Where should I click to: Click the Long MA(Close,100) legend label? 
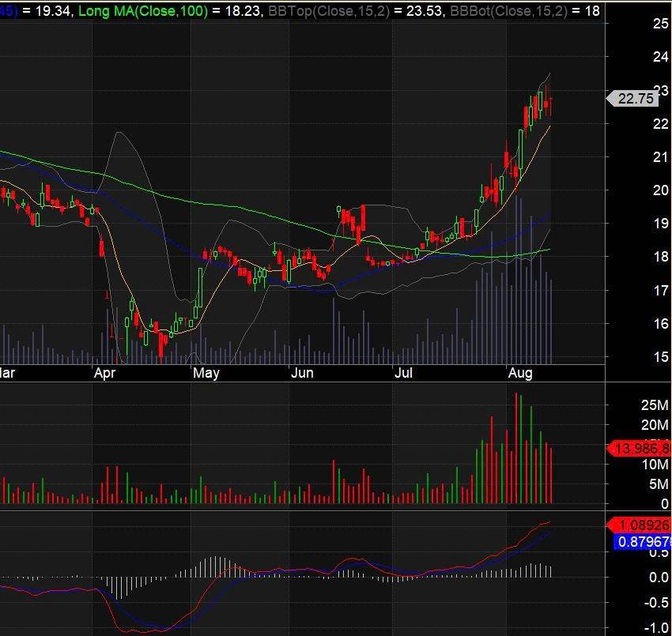[143, 11]
